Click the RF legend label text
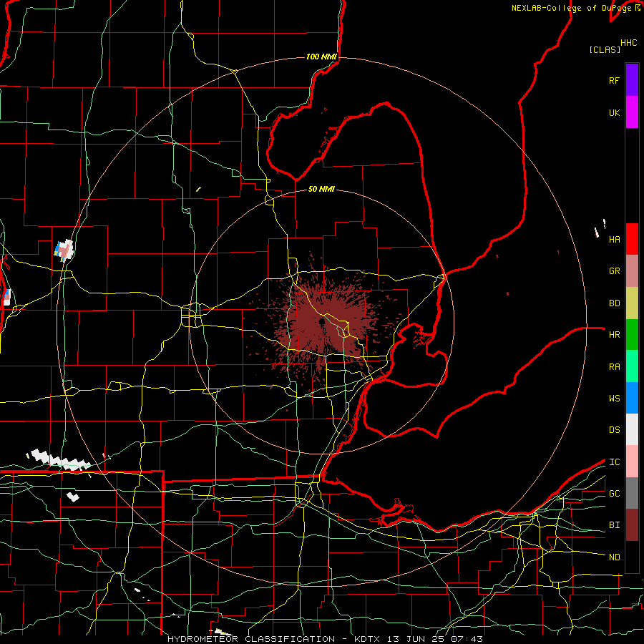644x644 pixels. pos(614,80)
